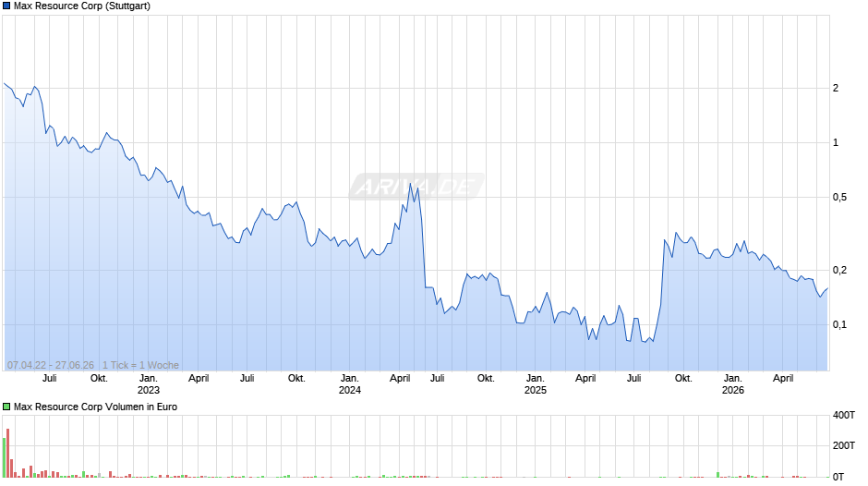868x486 pixels.
Task: Click the green volume legend square
Action: (x=6, y=407)
